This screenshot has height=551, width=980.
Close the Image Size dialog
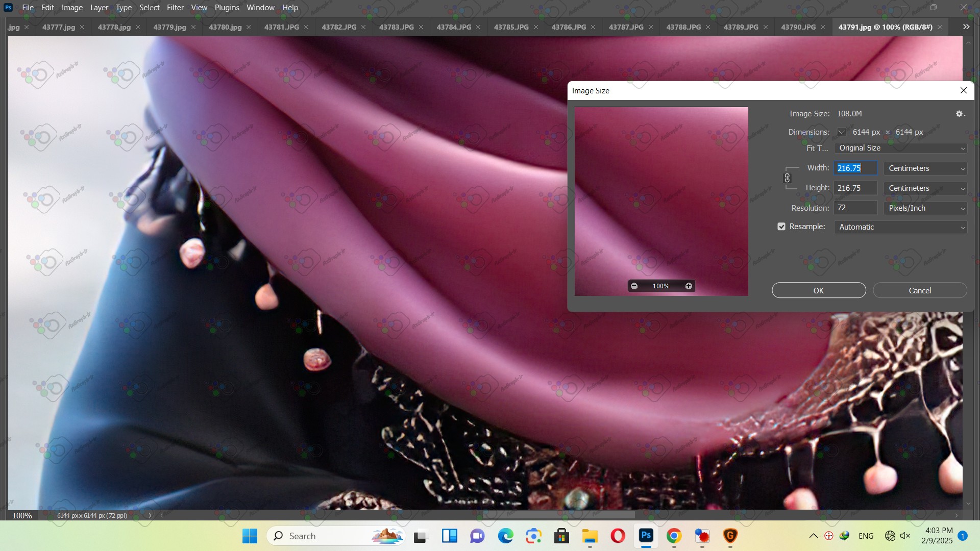tap(964, 90)
